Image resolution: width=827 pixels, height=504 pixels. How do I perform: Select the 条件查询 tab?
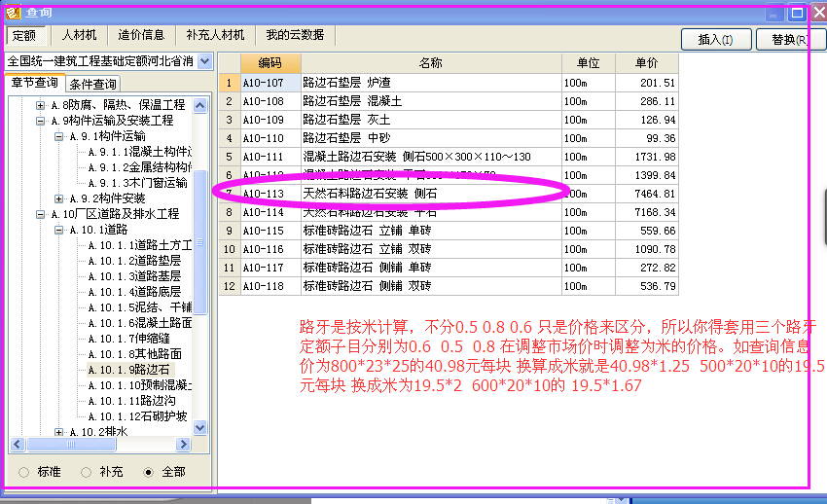(x=92, y=84)
